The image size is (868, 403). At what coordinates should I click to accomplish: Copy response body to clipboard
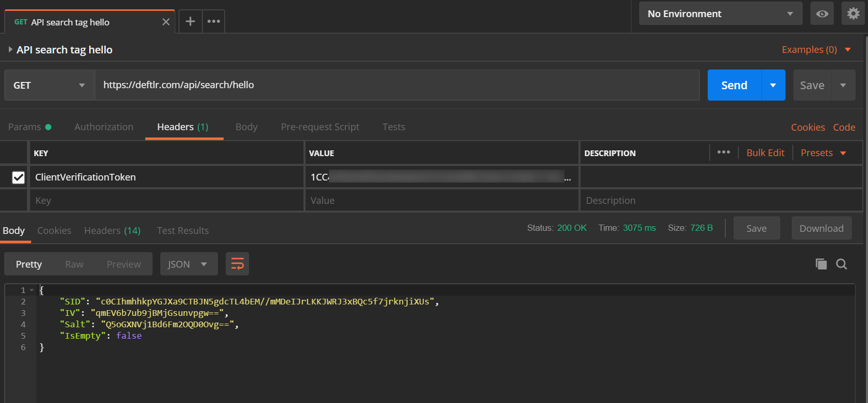click(821, 264)
